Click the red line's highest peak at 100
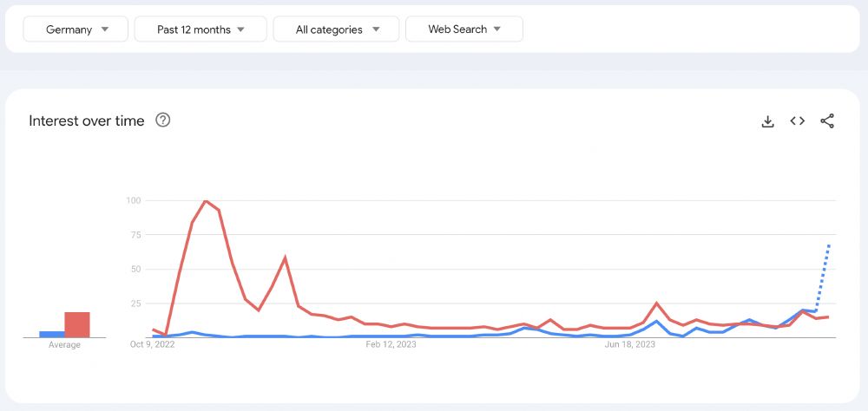Image resolution: width=868 pixels, height=411 pixels. tap(206, 201)
